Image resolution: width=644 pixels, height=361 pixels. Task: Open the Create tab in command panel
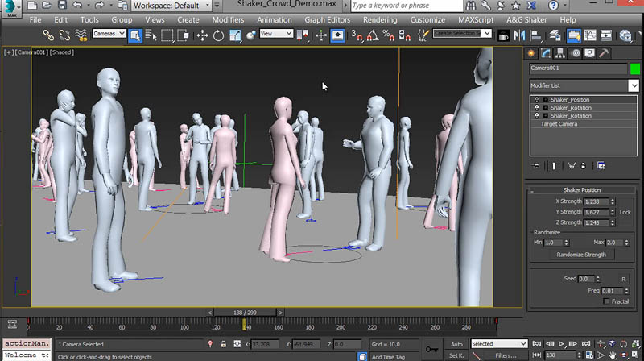533,53
